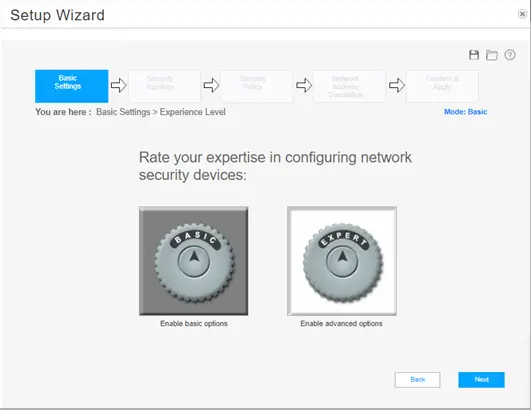This screenshot has width=531, height=410.
Task: Click the arrow after Security Topology step
Action: (211, 85)
